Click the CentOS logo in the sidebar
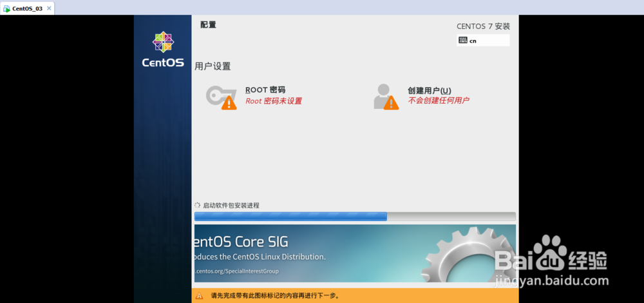Image resolution: width=644 pixels, height=303 pixels. click(x=163, y=50)
